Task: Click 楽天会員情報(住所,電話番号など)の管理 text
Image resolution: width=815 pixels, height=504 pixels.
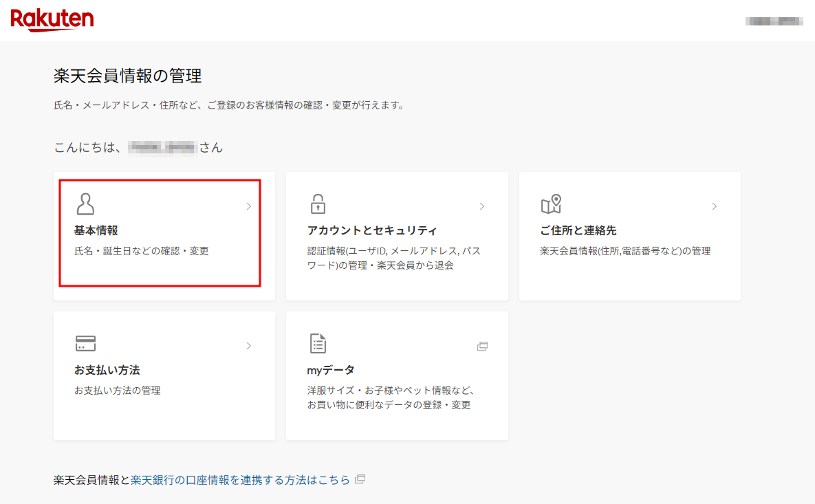Action: pos(625,251)
